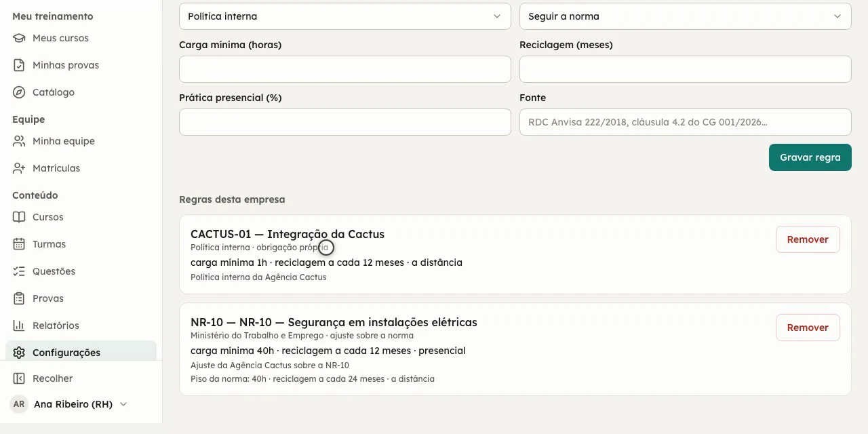
Task: Click the Piso da norma line
Action: point(313,379)
